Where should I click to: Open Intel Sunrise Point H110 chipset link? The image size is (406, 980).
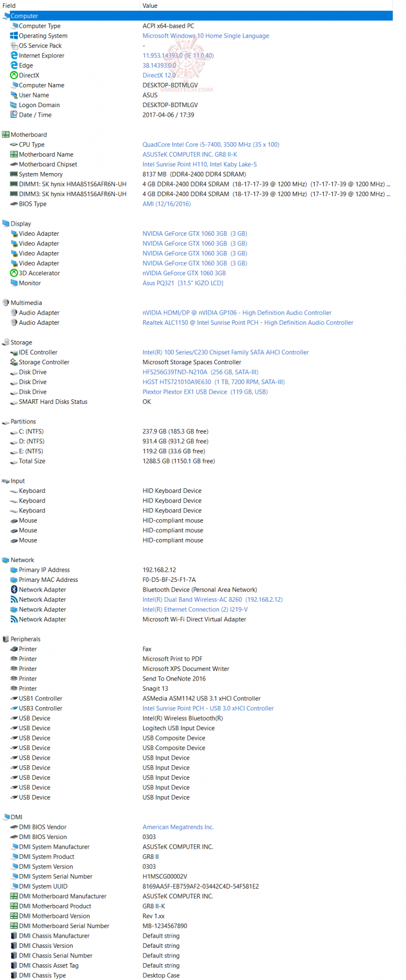[x=200, y=164]
